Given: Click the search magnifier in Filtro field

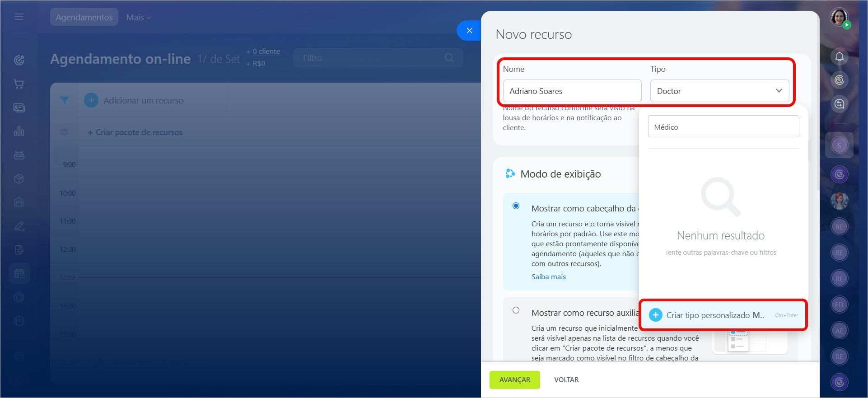Looking at the screenshot, I should pos(449,58).
